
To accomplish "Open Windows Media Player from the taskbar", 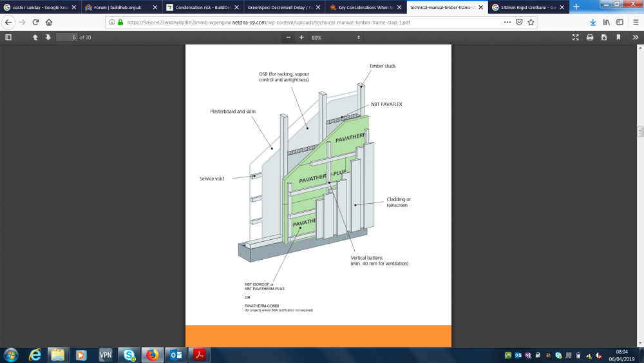I will [81, 355].
